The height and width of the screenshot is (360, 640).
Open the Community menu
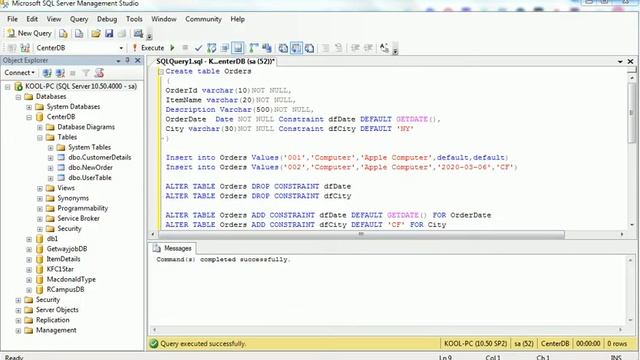(203, 19)
